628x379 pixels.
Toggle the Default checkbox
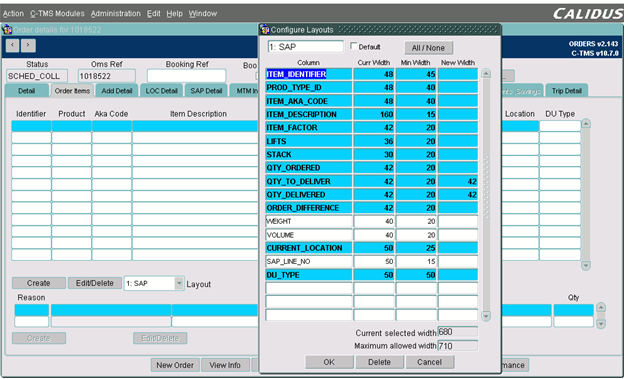click(353, 46)
